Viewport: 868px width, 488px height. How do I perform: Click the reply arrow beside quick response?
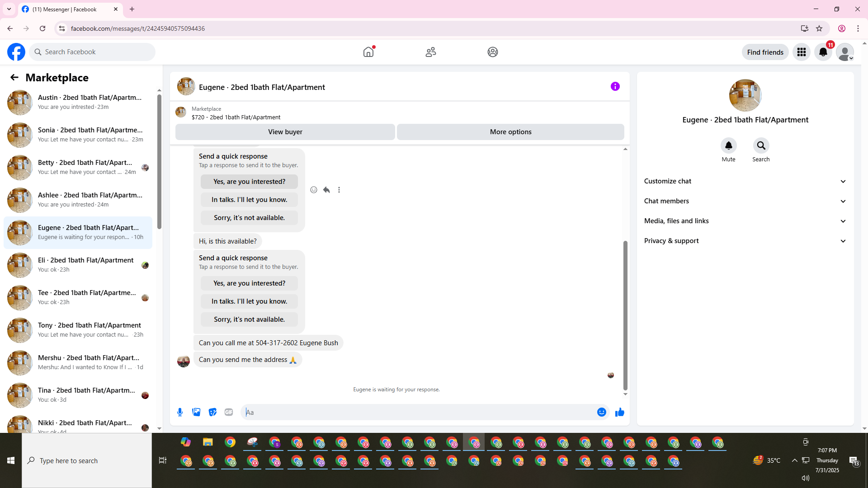[326, 190]
